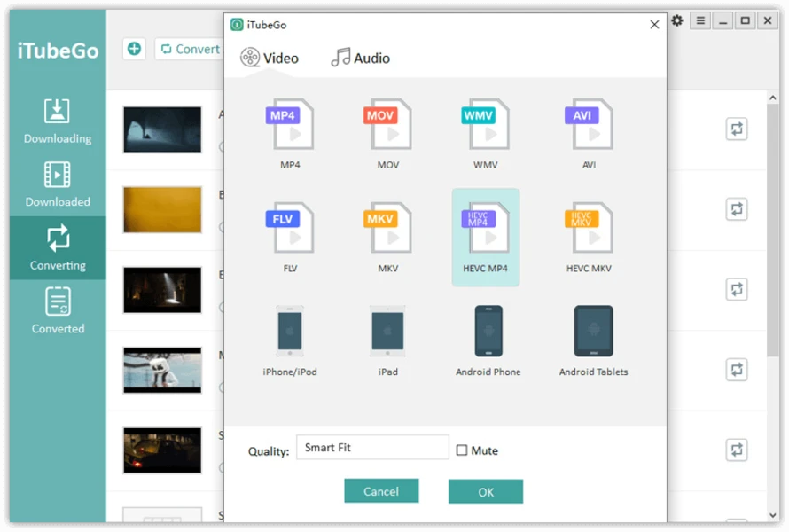Pick the HEVC MKV format
Image resolution: width=789 pixels, height=532 pixels.
pyautogui.click(x=589, y=230)
